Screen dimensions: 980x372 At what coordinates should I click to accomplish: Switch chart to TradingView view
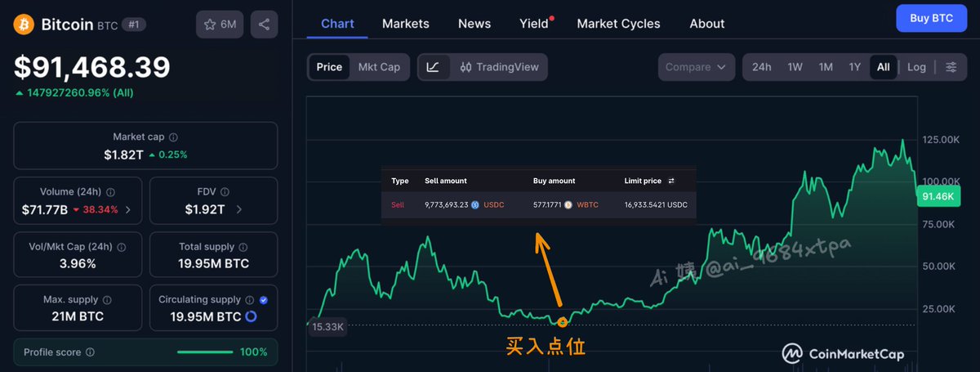(x=499, y=67)
